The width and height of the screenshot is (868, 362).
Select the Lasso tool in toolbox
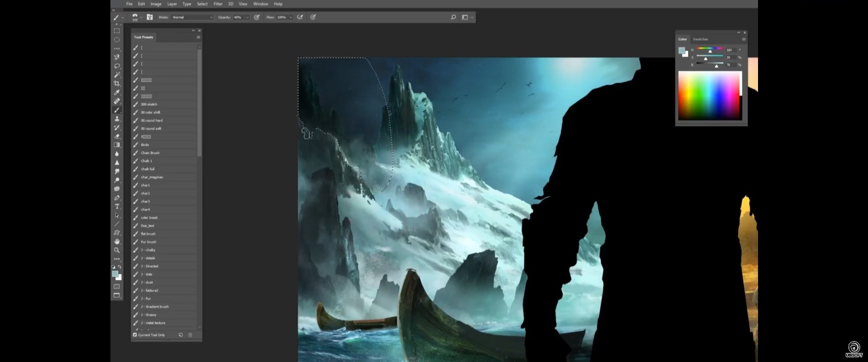coord(117,66)
